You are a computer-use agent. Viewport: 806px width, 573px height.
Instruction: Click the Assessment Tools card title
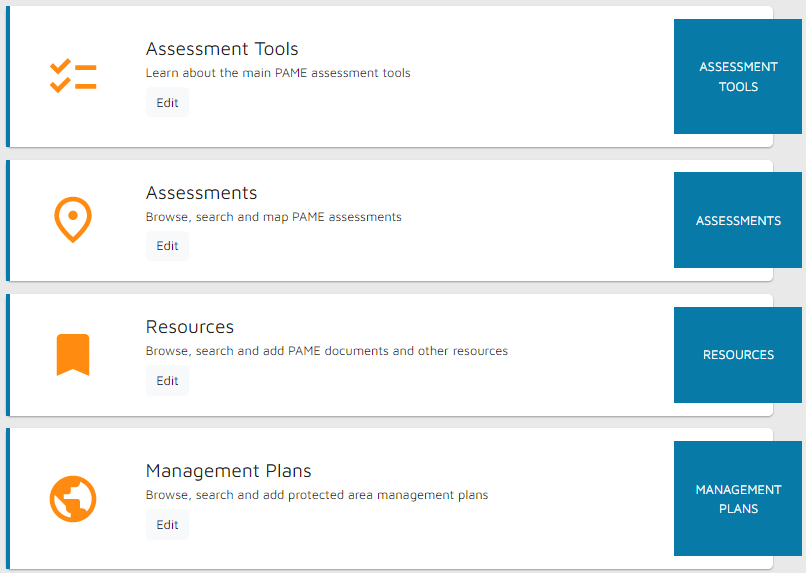[x=222, y=49]
